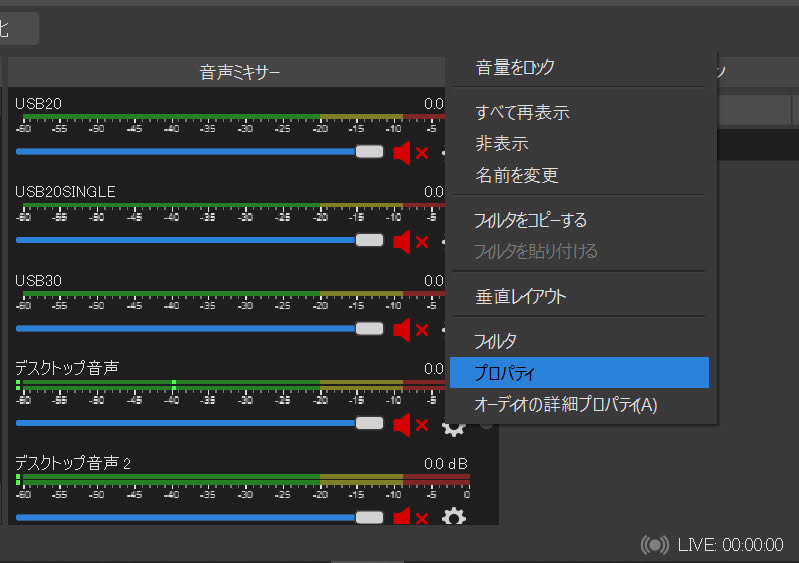Click the USB20SINGLE volume slider handle

coord(369,240)
